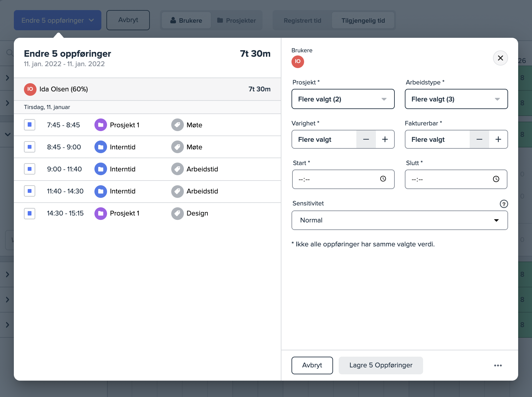Viewport: 532px width, 397px height.
Task: Toggle checkbox for 9:00 - 11:40 entry
Action: (30, 169)
